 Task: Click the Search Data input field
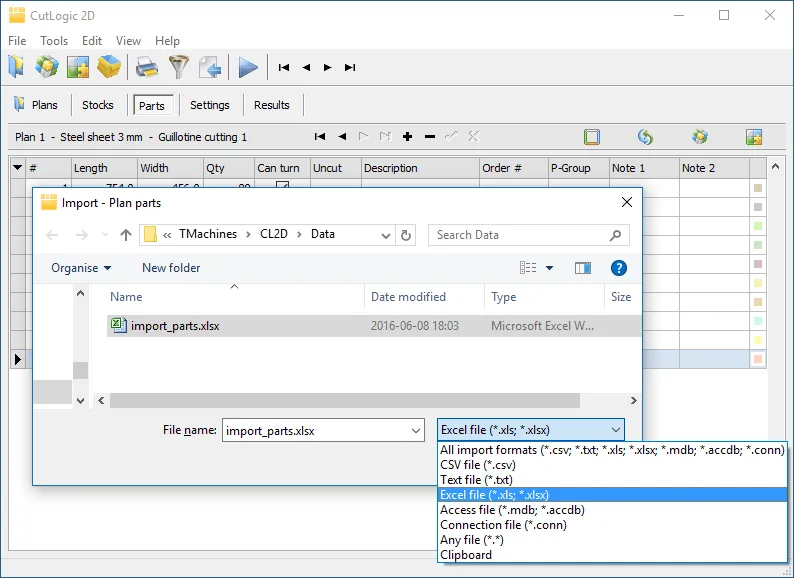tap(520, 235)
